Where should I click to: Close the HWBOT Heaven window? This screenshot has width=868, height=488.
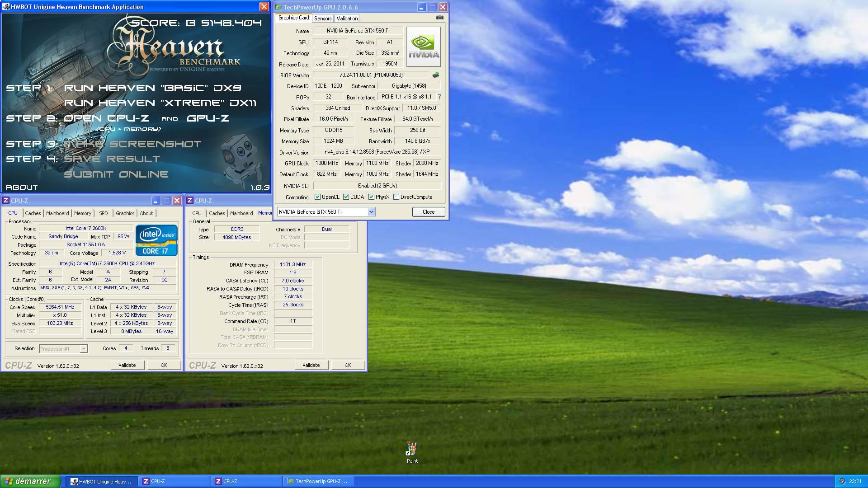(x=264, y=6)
